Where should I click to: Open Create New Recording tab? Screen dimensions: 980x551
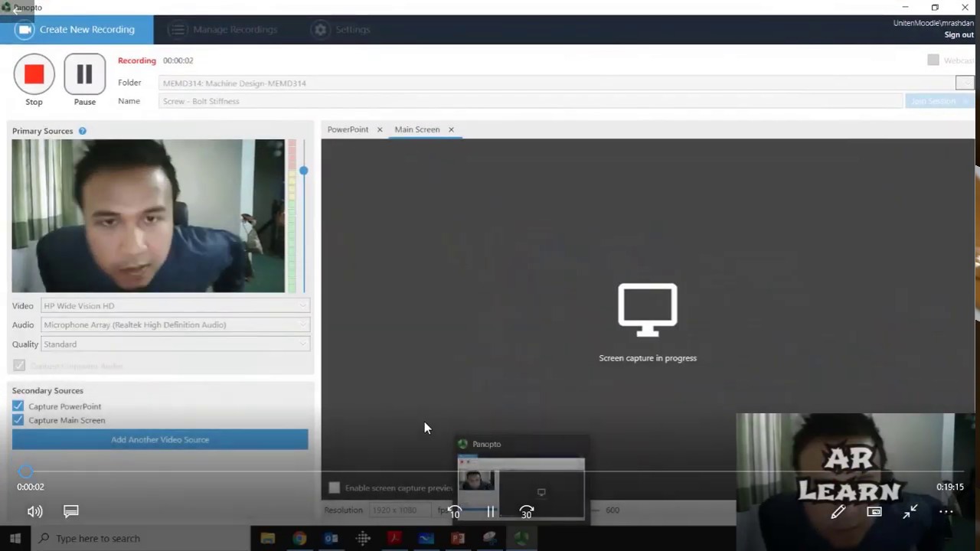pos(77,29)
